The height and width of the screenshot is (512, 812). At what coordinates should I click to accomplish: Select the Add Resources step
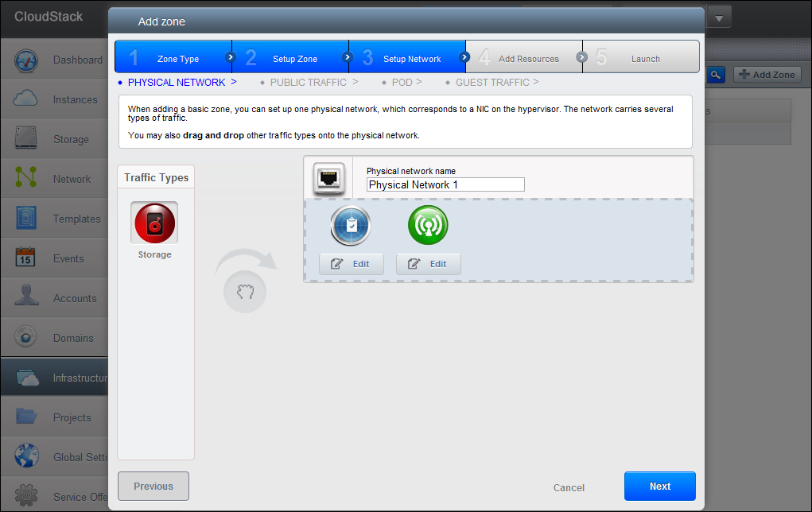[524, 58]
